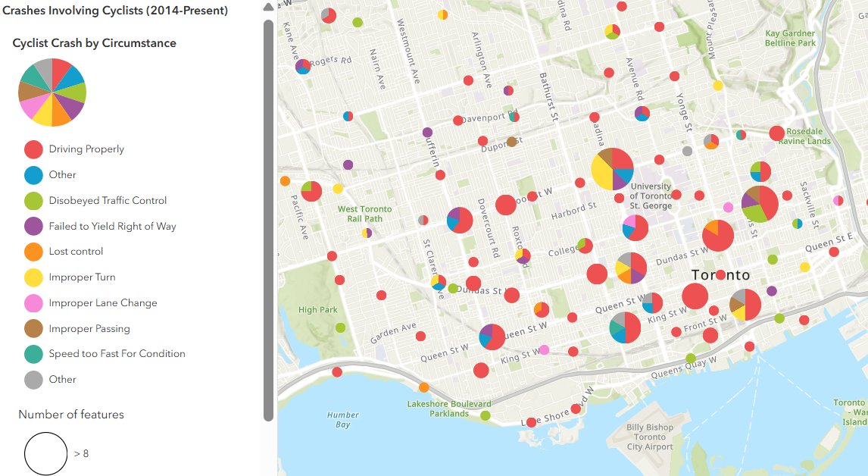
Task: Click the empty circle under Number of features
Action: click(x=46, y=454)
